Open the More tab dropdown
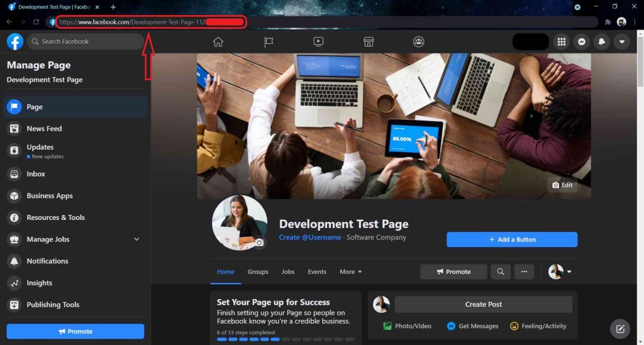Image resolution: width=644 pixels, height=345 pixels. (x=351, y=271)
